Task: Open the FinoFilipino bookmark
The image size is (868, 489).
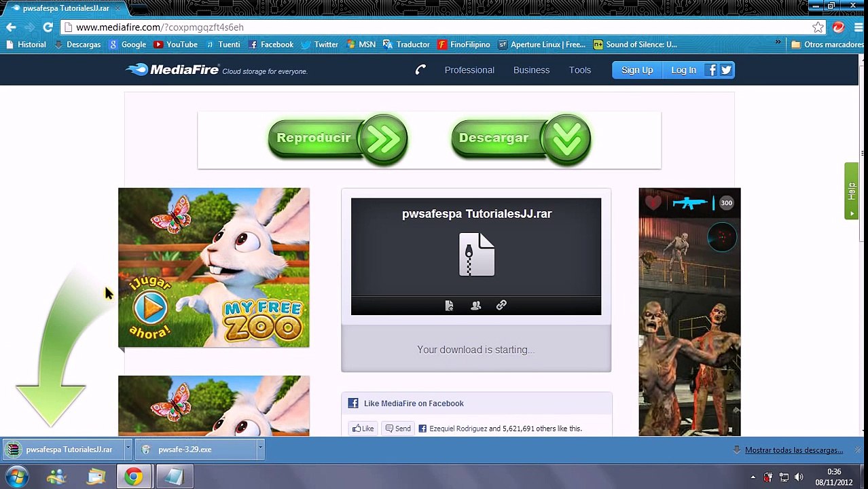Action: coord(464,44)
